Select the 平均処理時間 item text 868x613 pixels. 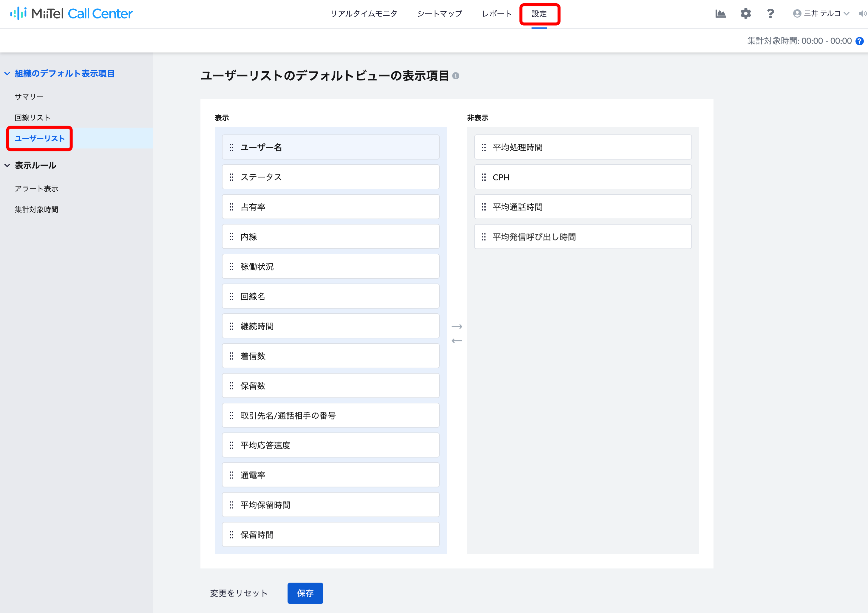518,147
